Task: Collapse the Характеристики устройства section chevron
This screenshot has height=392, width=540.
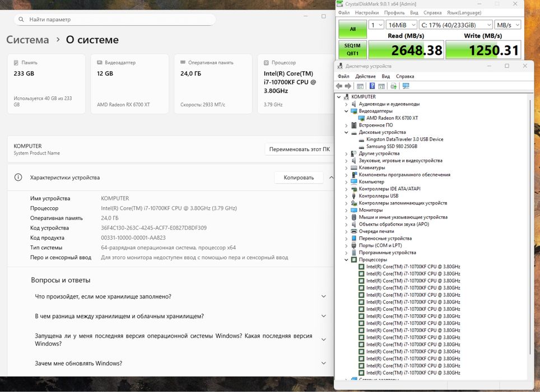Action: 331,178
